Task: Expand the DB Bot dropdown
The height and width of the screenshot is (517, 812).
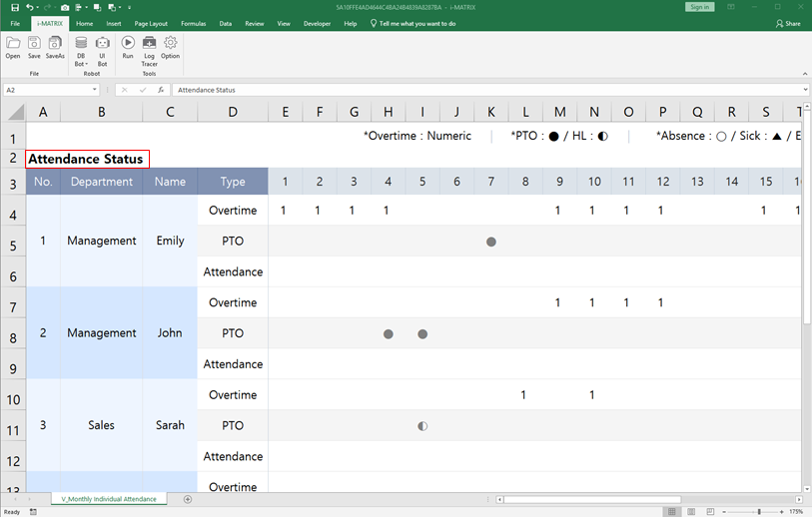Action: (81, 64)
